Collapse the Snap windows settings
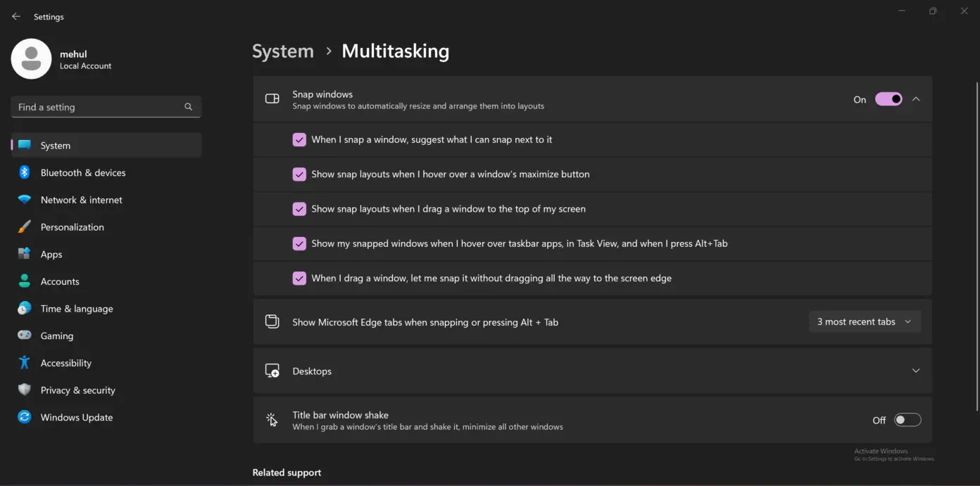 coord(916,98)
